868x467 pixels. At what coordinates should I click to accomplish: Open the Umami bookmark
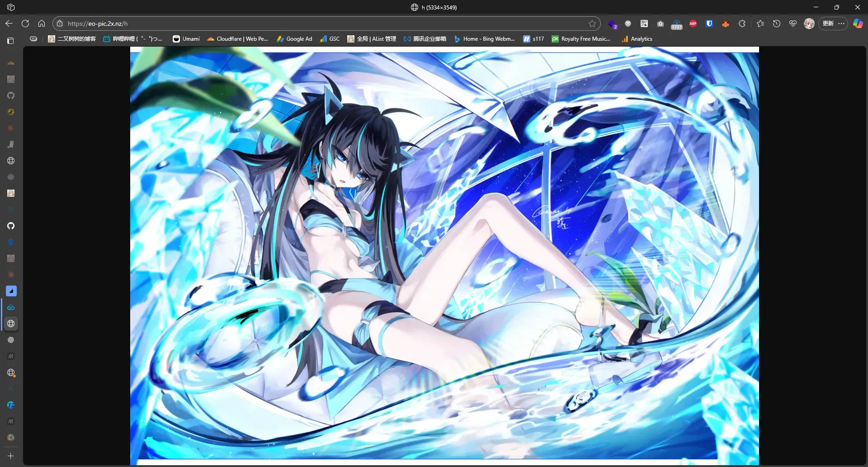pyautogui.click(x=186, y=39)
